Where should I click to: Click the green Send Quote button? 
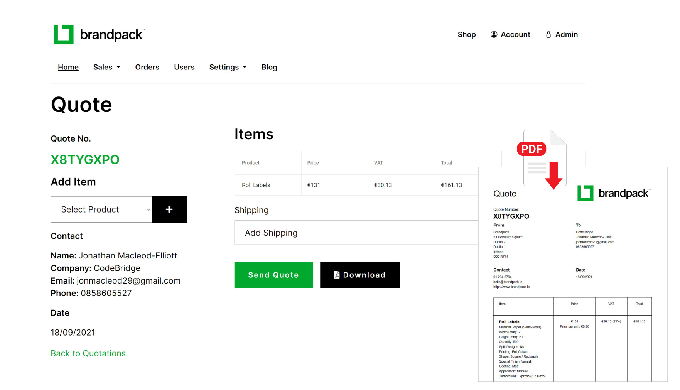coord(274,275)
